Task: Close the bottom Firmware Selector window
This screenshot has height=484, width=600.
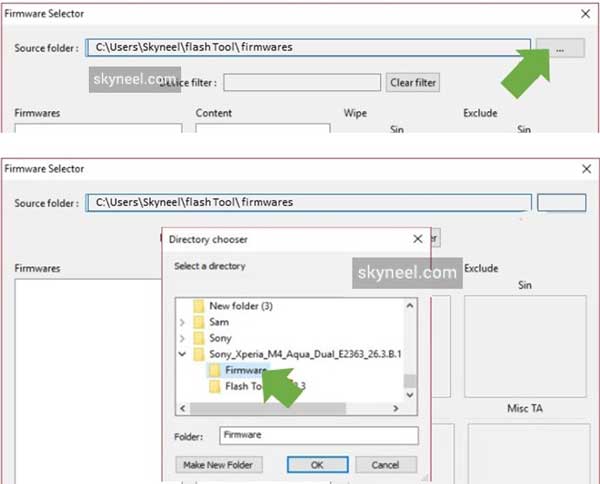Action: 586,169
